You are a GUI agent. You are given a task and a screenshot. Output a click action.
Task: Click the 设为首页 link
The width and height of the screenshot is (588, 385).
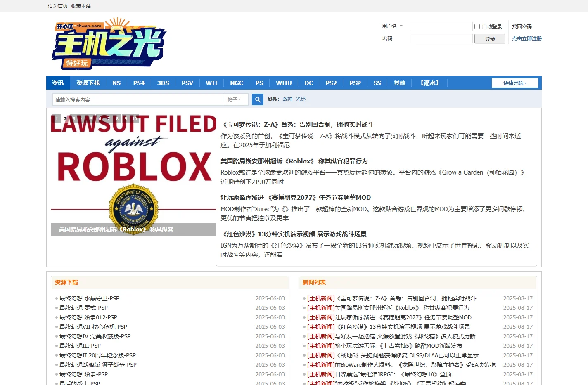coord(58,6)
